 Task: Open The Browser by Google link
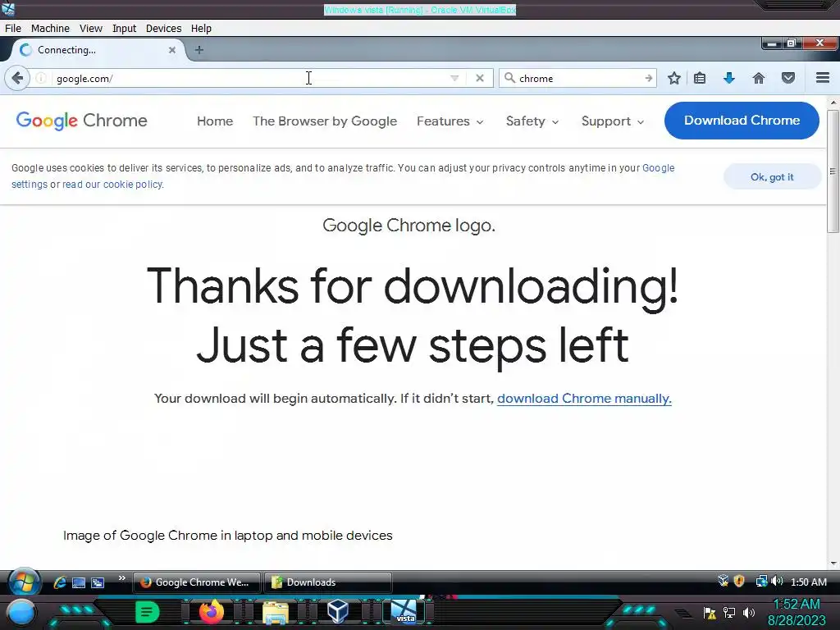tap(325, 121)
